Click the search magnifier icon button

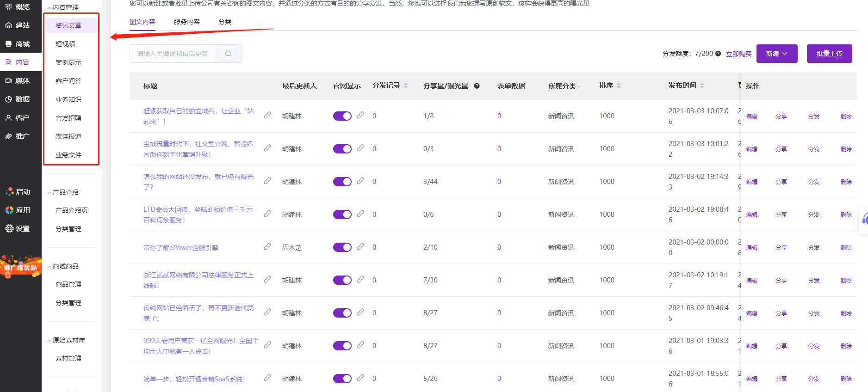228,54
